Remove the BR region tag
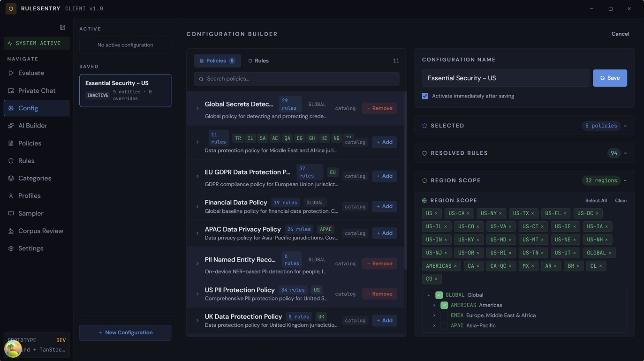644x361 pixels. [577, 266]
